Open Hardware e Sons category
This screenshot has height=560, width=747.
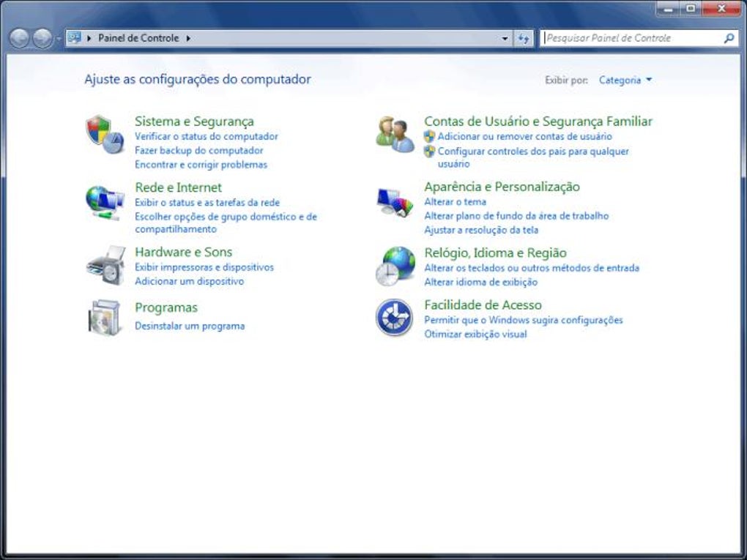[183, 252]
